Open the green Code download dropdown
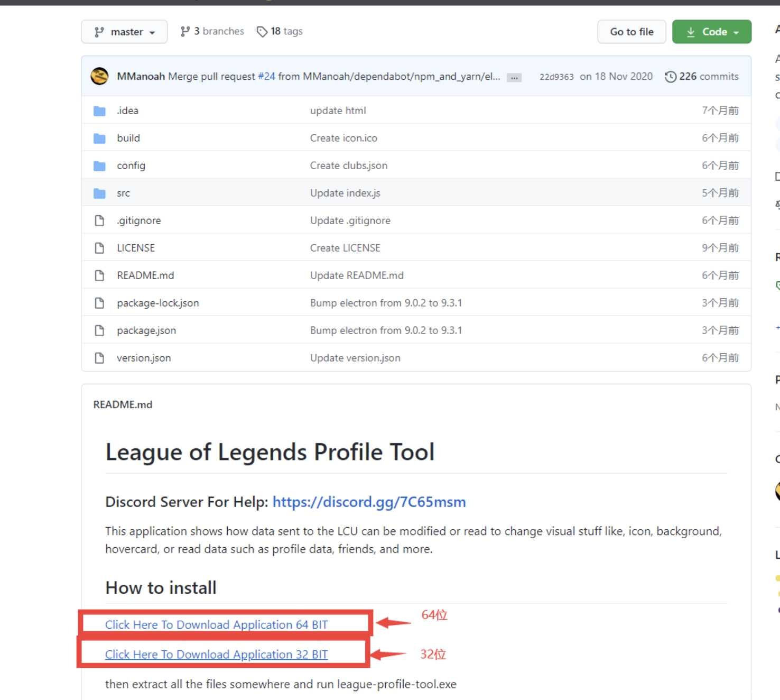The image size is (780, 700). (x=712, y=32)
